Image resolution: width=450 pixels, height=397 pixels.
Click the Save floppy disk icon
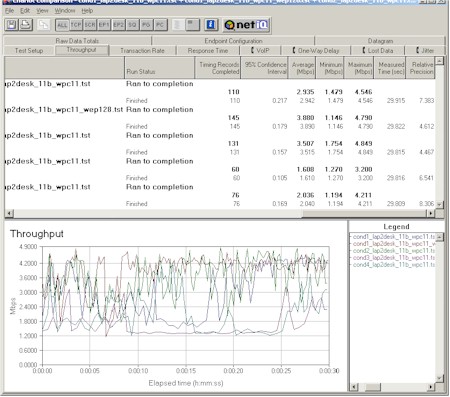point(11,25)
